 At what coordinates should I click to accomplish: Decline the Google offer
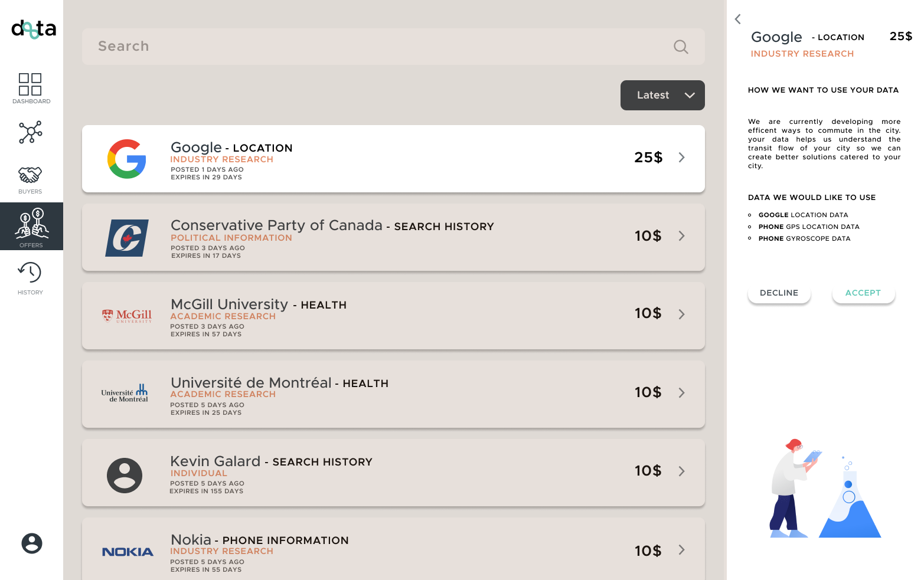click(x=779, y=293)
